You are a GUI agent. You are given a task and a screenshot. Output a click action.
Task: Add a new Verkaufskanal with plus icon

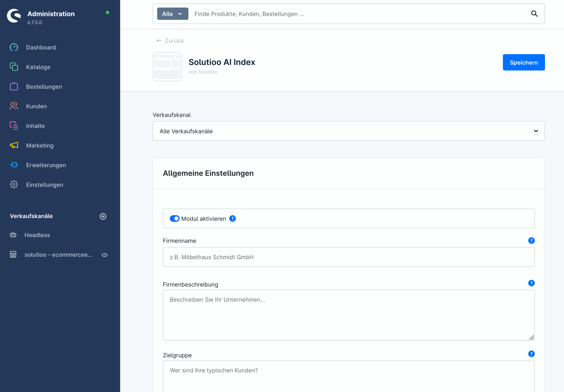coord(103,216)
